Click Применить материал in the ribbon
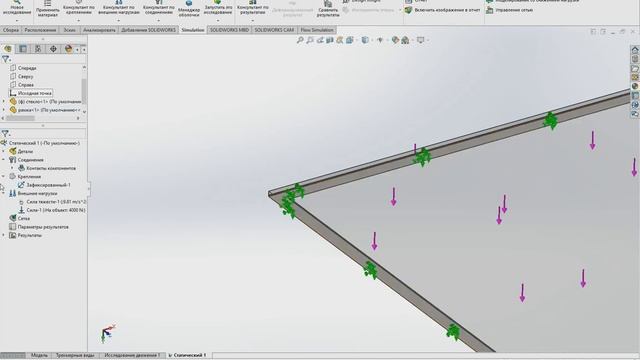The height and width of the screenshot is (360, 640). 48,9
